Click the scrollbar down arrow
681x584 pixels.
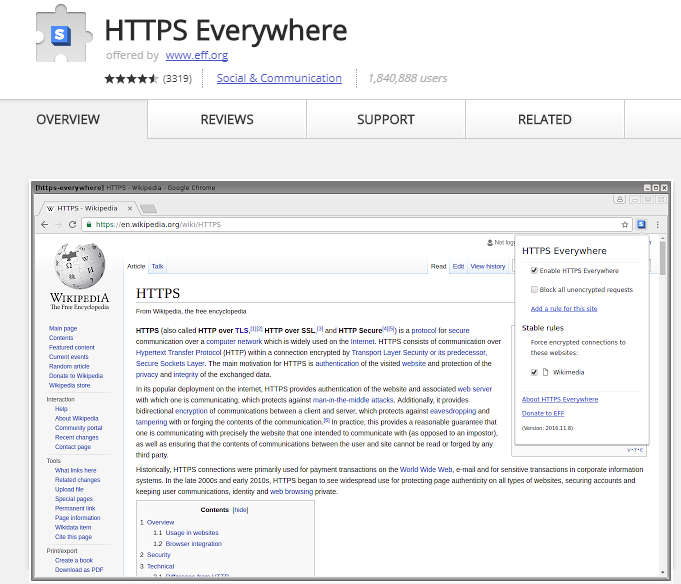(662, 572)
